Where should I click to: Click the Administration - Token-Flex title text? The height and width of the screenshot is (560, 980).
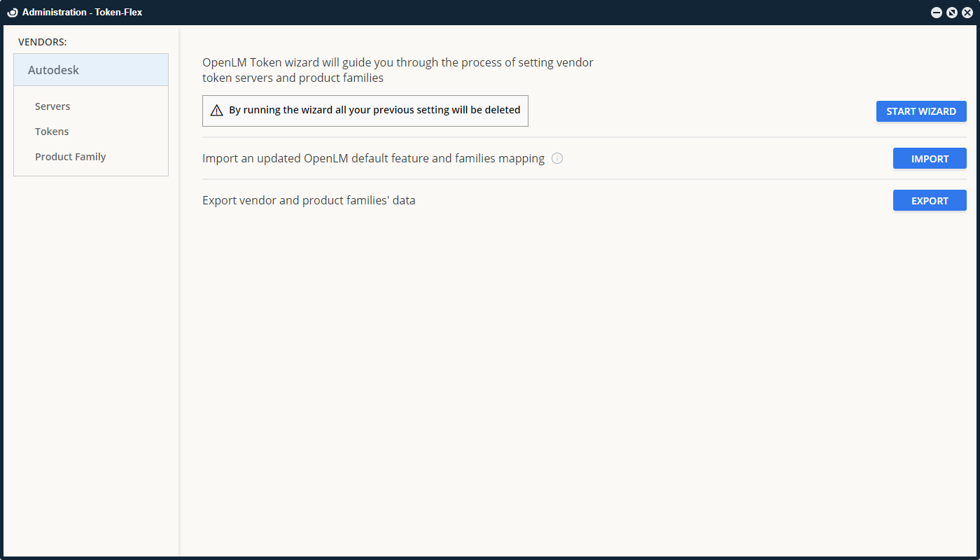coord(81,12)
